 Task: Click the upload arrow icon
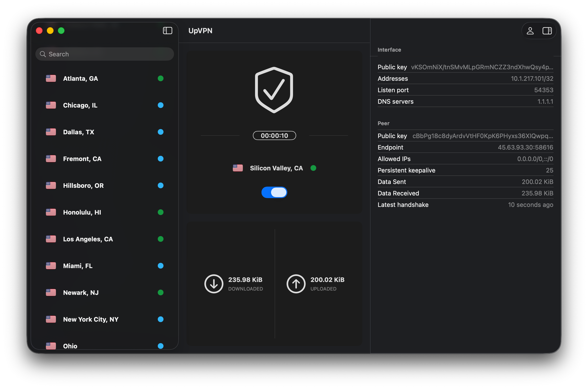pyautogui.click(x=296, y=284)
